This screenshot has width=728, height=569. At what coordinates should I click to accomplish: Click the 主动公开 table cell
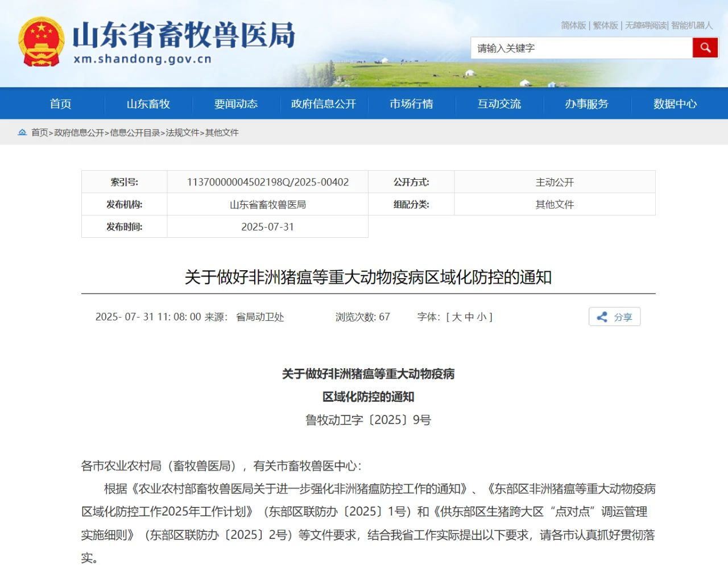coord(555,182)
